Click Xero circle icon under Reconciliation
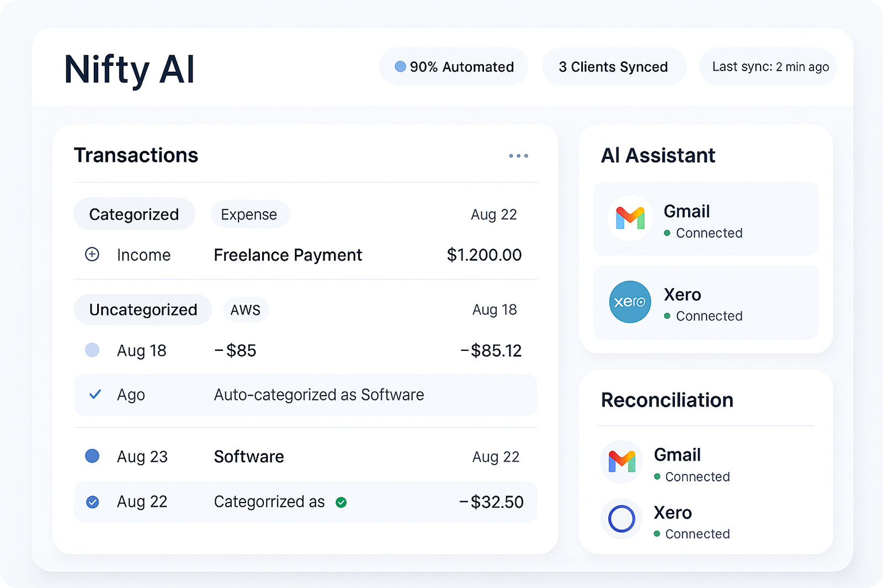 pyautogui.click(x=621, y=519)
